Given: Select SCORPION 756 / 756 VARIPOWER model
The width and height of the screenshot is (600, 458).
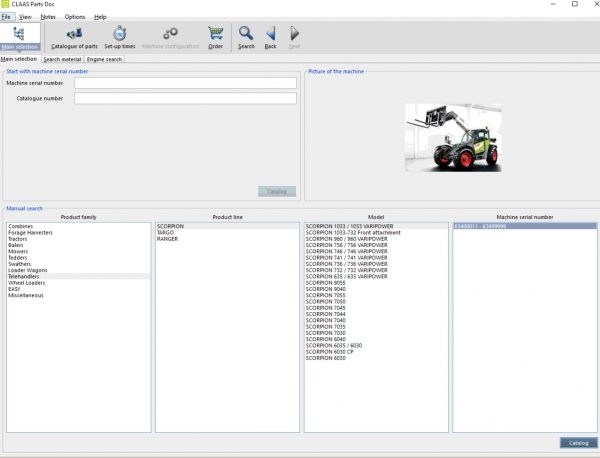Looking at the screenshot, I should 376,245.
